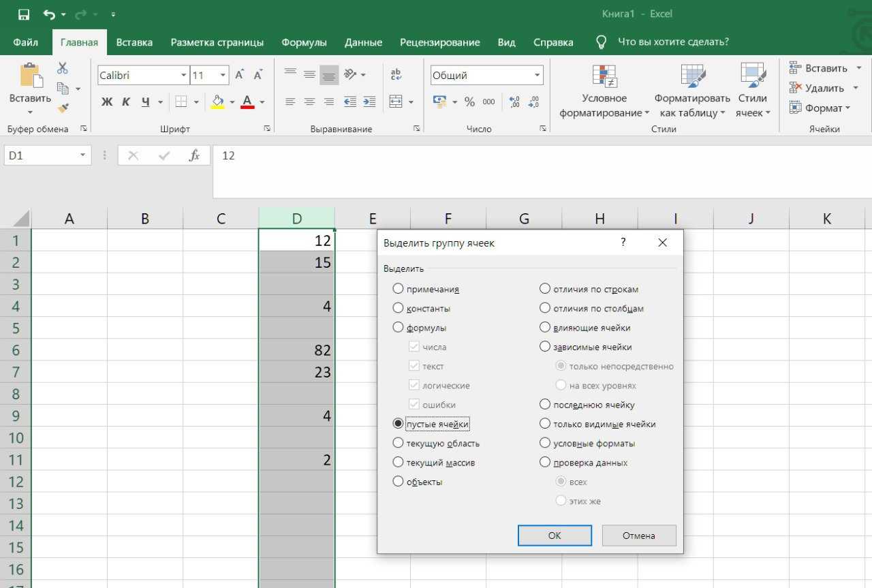This screenshot has height=588, width=872.
Task: Click the Undo arrow icon
Action: tap(49, 14)
